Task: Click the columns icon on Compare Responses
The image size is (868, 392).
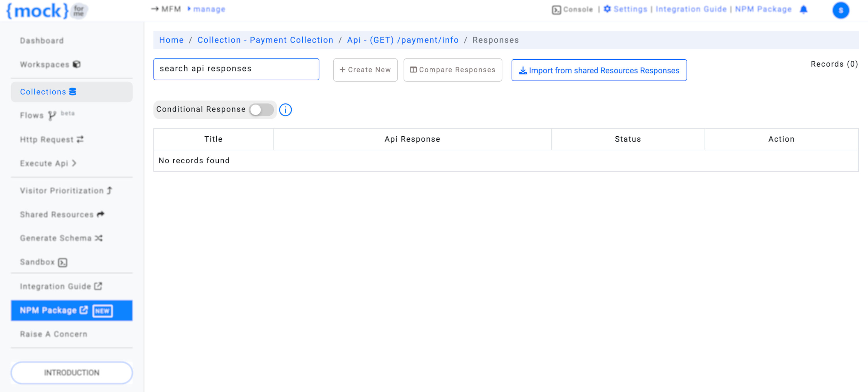Action: tap(413, 70)
